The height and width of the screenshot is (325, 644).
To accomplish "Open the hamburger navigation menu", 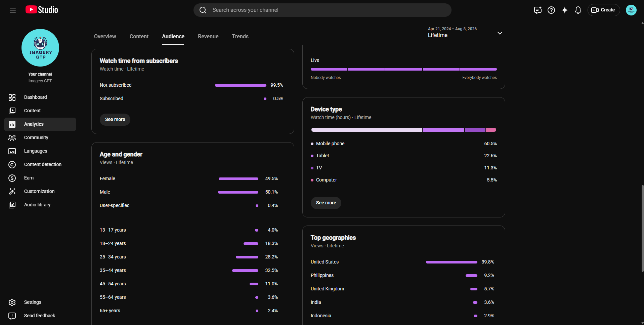I will click(13, 10).
